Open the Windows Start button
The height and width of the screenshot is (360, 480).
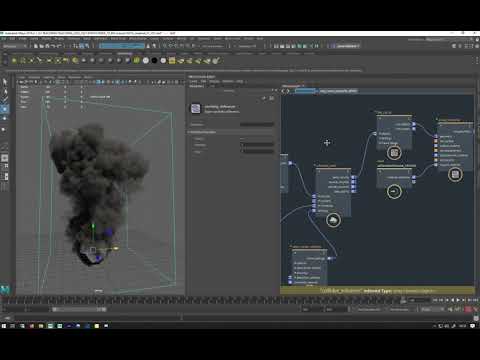(x=4, y=326)
